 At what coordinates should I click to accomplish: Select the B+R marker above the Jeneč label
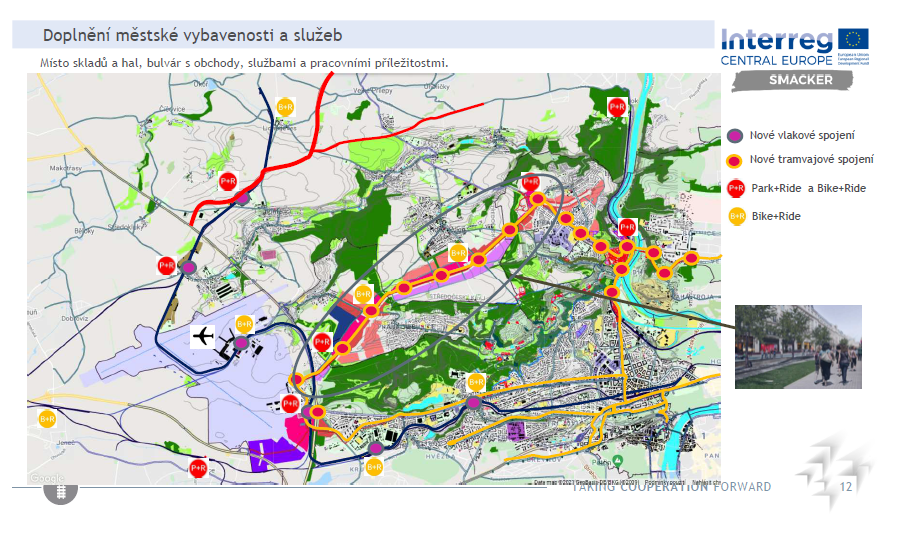click(47, 419)
